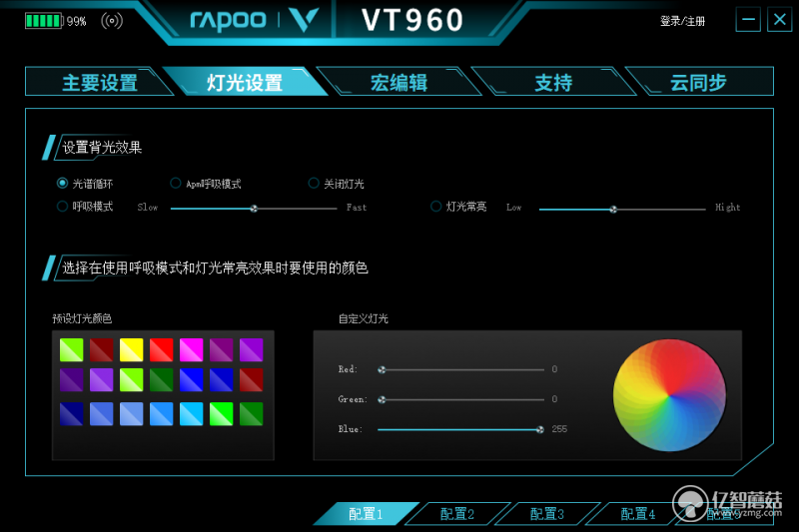Pick a color from the color wheel
Image resolution: width=799 pixels, height=532 pixels.
[x=669, y=395]
